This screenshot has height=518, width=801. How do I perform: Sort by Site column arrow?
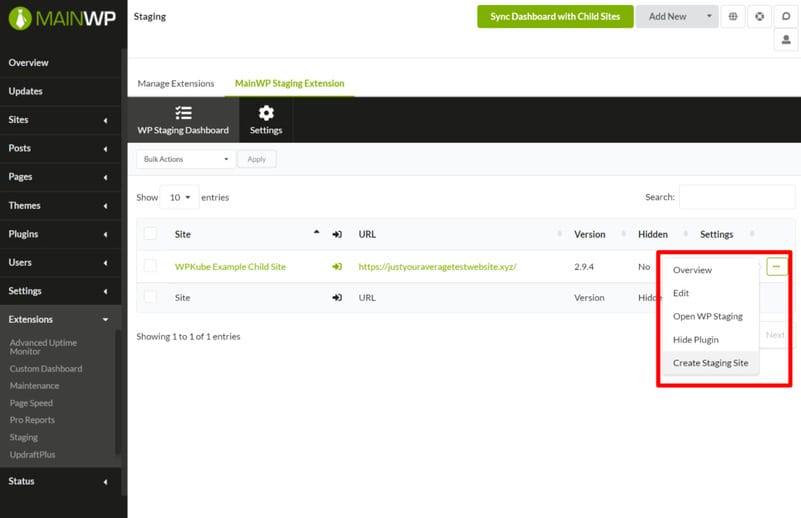[317, 232]
